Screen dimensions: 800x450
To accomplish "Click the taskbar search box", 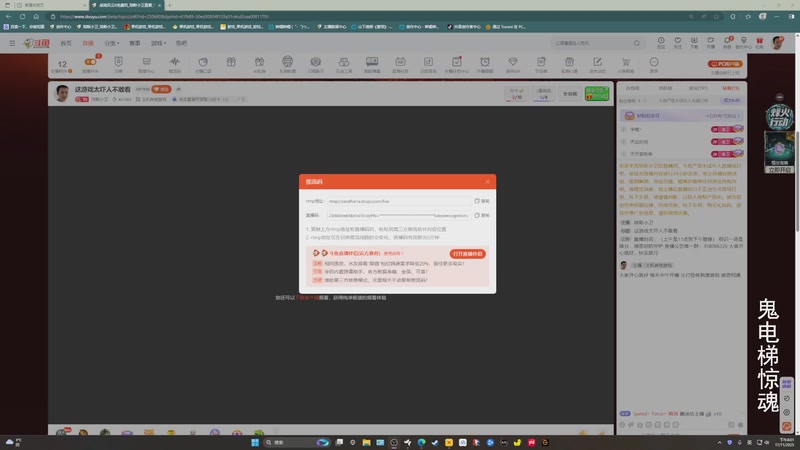I will (297, 442).
